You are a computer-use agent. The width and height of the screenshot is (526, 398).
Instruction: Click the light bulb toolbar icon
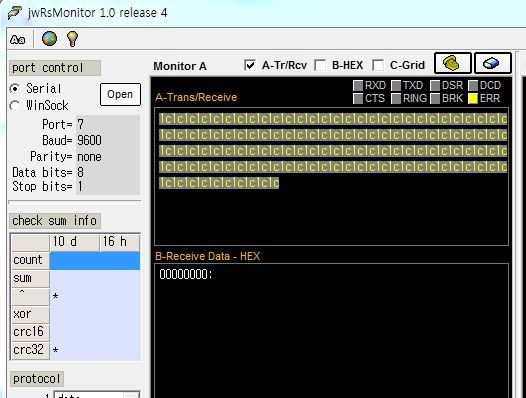tap(72, 39)
